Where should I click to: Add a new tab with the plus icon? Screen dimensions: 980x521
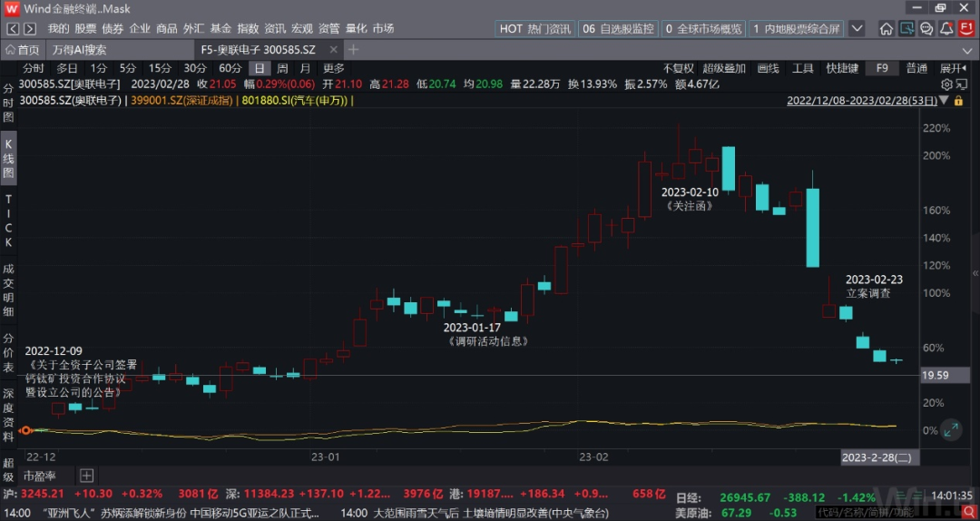354,49
